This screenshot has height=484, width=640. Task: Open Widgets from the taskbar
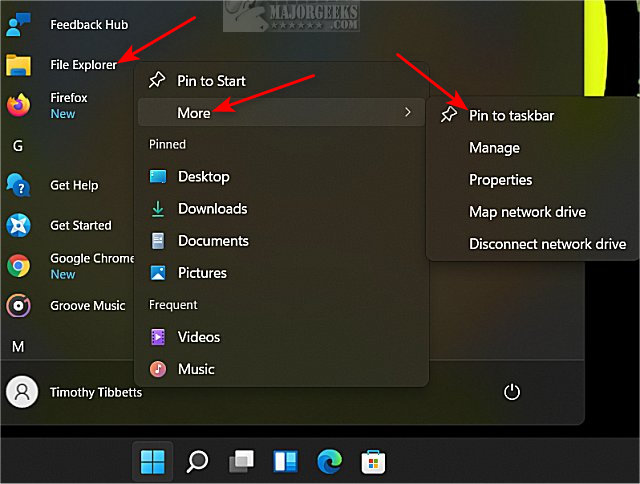[x=285, y=462]
